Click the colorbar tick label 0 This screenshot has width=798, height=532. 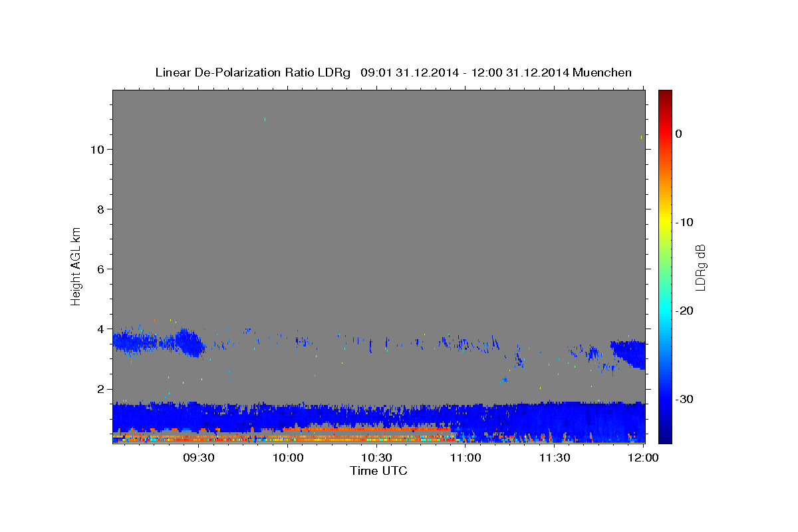tap(678, 134)
